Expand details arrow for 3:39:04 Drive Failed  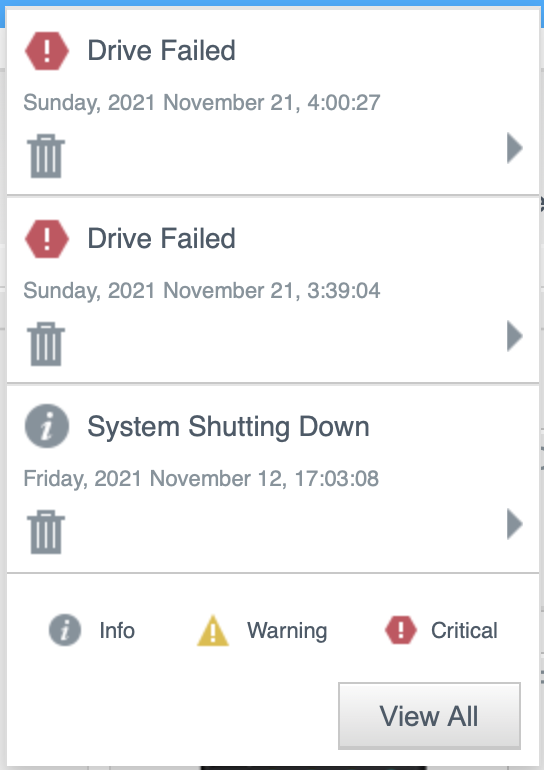point(515,336)
